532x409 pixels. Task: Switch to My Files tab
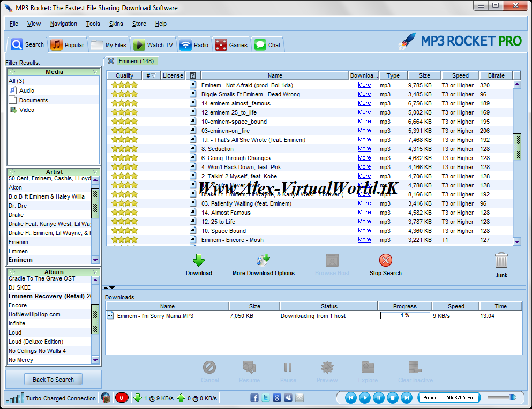[109, 45]
